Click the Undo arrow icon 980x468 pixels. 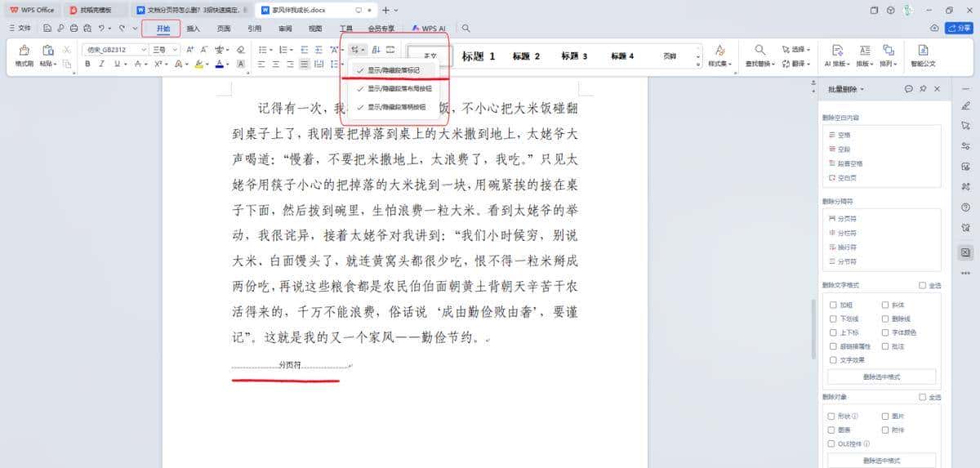(x=100, y=28)
